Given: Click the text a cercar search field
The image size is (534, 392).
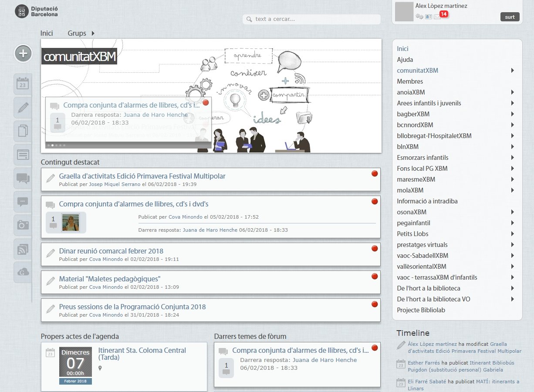Looking at the screenshot, I should 311,19.
